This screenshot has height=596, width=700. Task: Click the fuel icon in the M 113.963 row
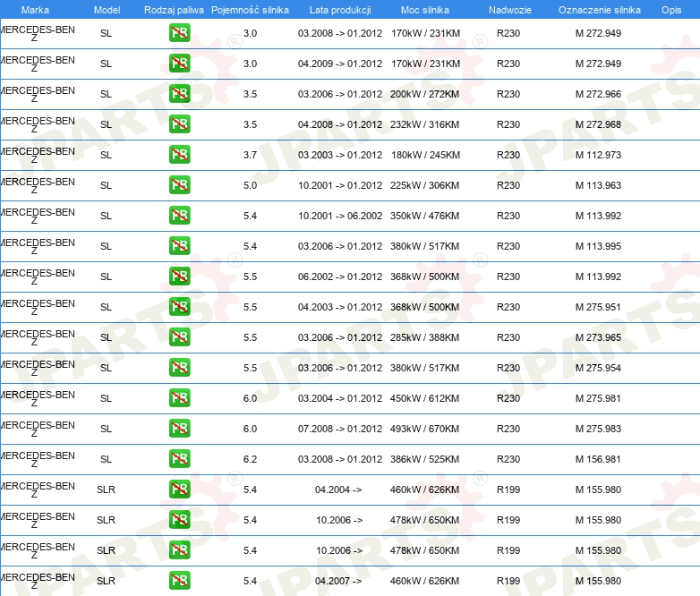coord(179,185)
